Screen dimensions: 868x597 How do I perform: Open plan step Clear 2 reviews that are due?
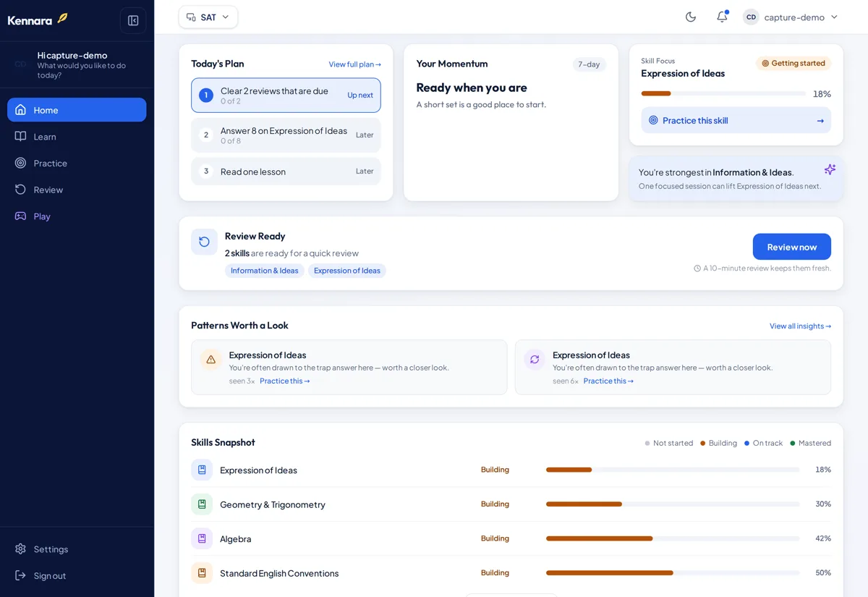[286, 96]
